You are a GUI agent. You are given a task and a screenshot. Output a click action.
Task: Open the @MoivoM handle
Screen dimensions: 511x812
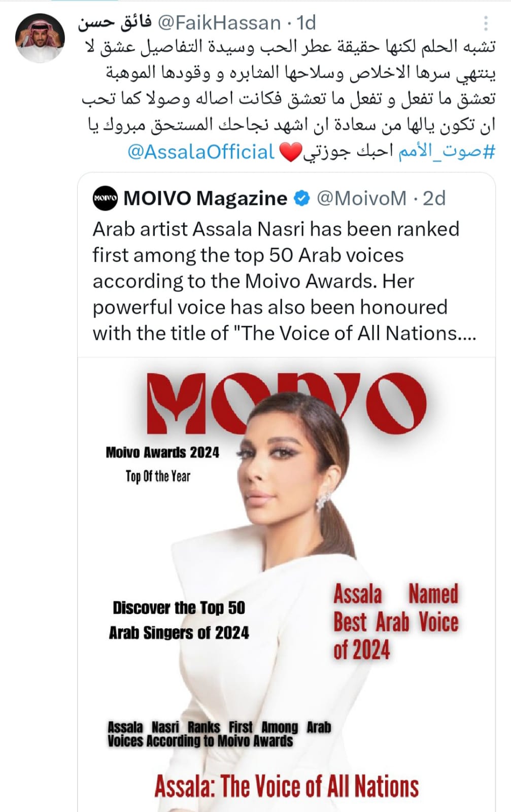click(x=361, y=198)
